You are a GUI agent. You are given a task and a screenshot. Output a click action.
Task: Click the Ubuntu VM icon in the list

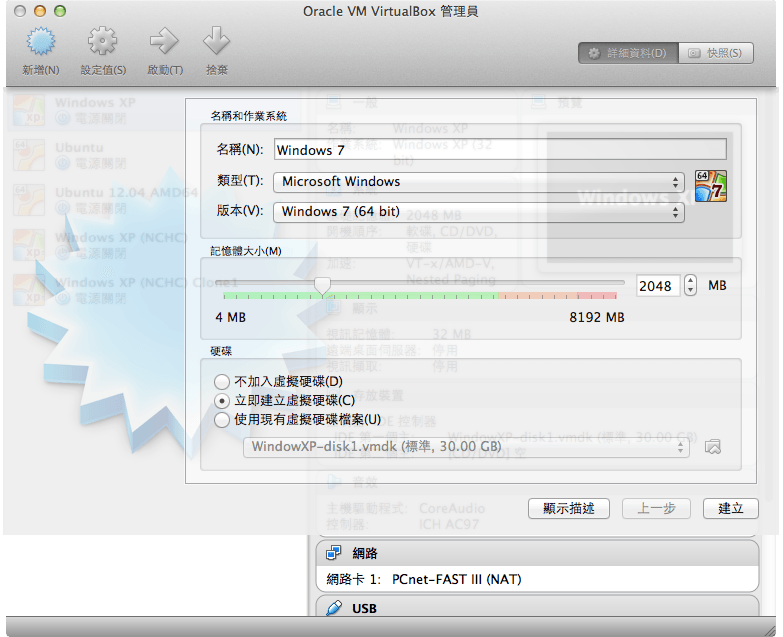[x=28, y=155]
